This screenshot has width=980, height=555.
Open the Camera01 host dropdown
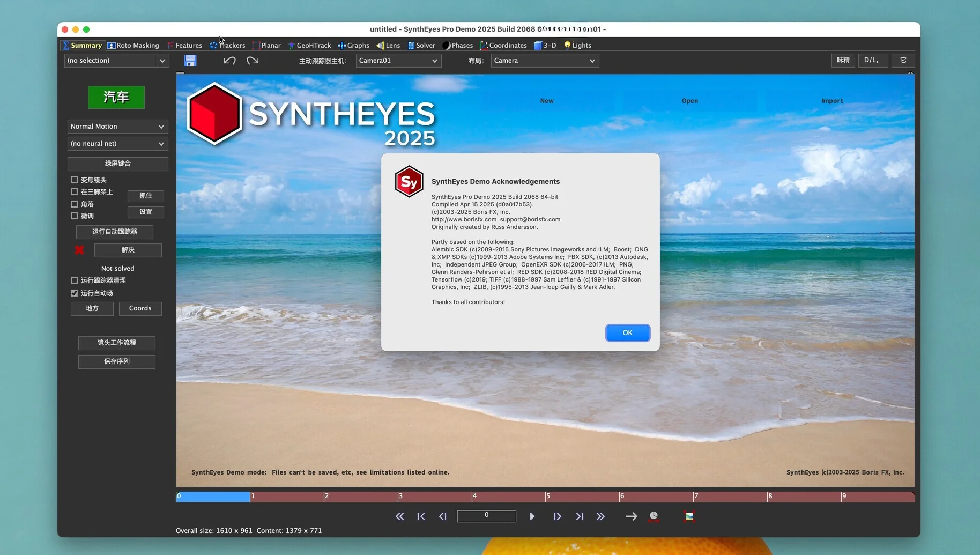398,61
